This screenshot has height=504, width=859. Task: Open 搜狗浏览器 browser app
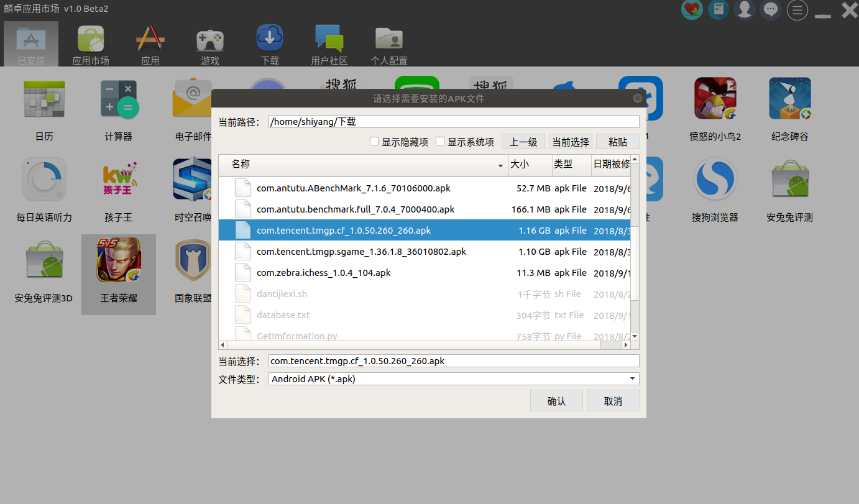[715, 190]
